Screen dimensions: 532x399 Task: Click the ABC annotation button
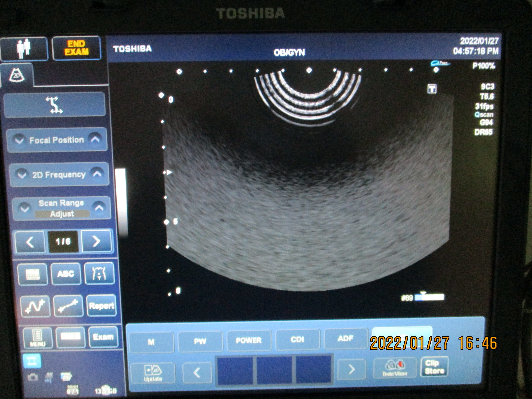(66, 274)
